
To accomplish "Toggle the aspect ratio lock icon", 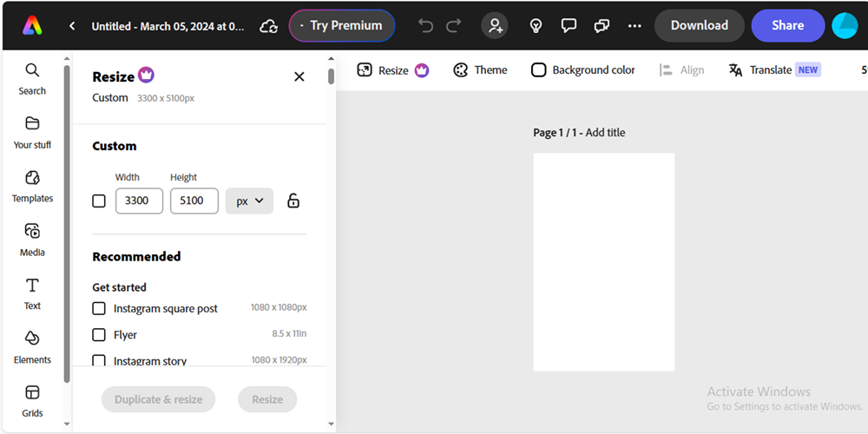I will coord(293,201).
